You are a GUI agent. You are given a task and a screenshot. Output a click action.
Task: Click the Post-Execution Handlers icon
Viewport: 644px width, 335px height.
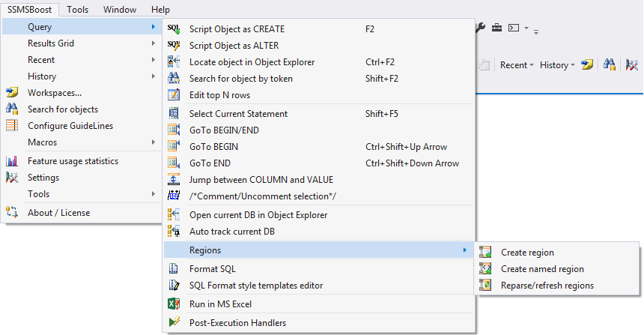tap(174, 323)
